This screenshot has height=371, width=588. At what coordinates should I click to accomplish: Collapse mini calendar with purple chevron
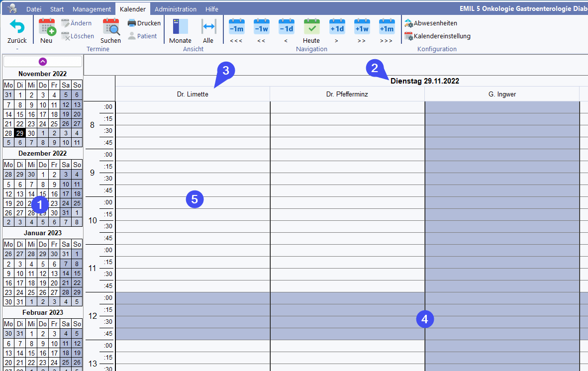tap(42, 61)
